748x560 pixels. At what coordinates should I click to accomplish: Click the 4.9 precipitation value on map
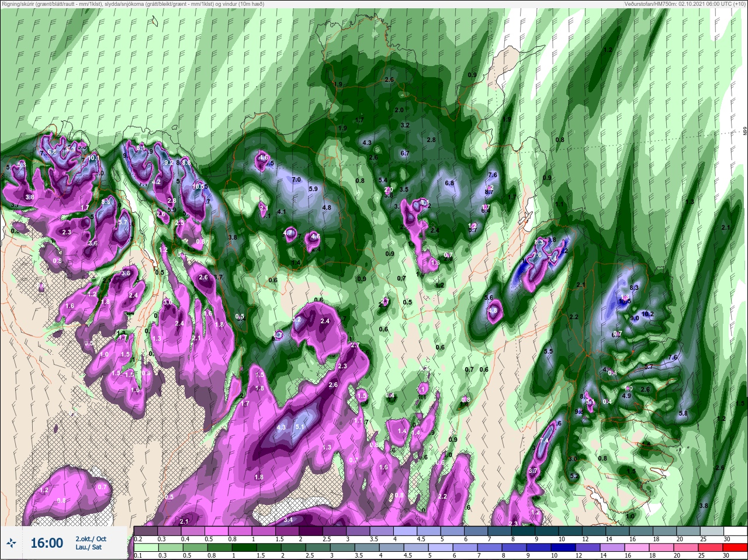627,396
